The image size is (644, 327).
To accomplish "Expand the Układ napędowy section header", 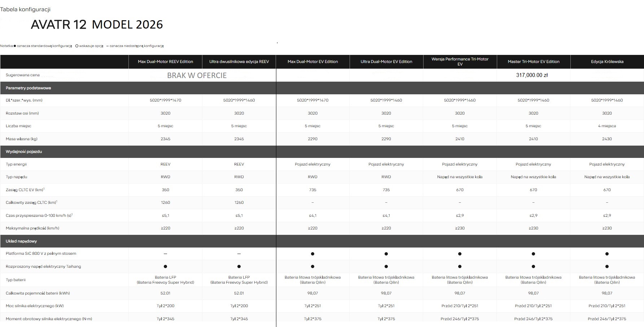I will click(21, 241).
